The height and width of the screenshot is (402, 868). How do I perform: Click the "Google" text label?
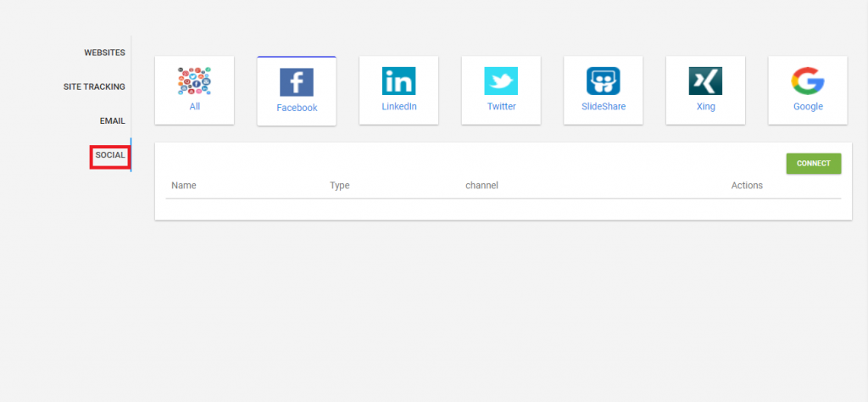click(808, 106)
